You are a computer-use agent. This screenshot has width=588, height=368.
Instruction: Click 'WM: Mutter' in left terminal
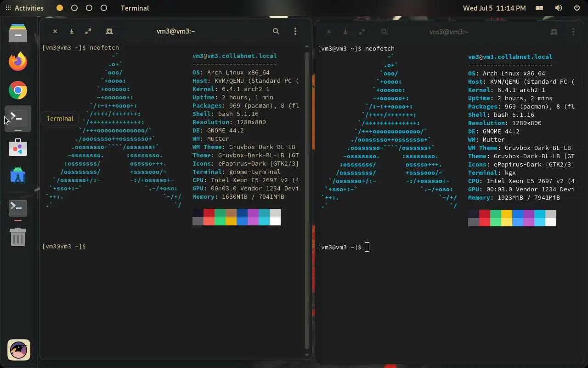pos(211,138)
